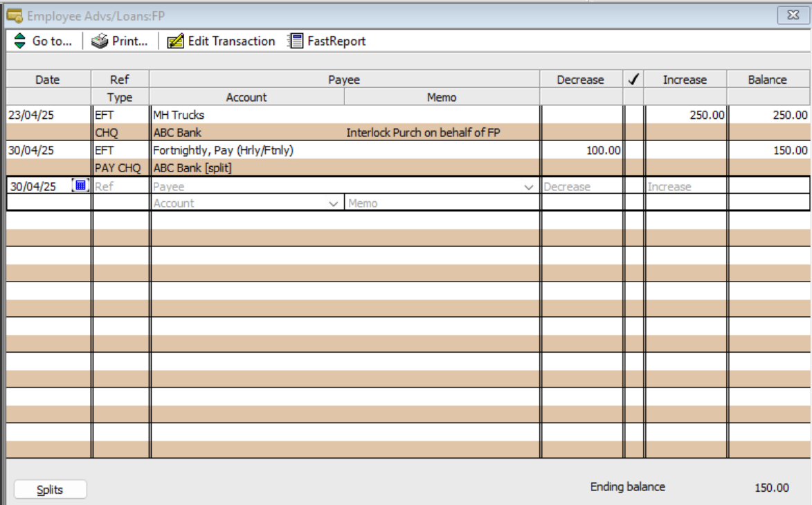Click the PAY CHQ type cell
The height and width of the screenshot is (505, 812).
[x=118, y=167]
